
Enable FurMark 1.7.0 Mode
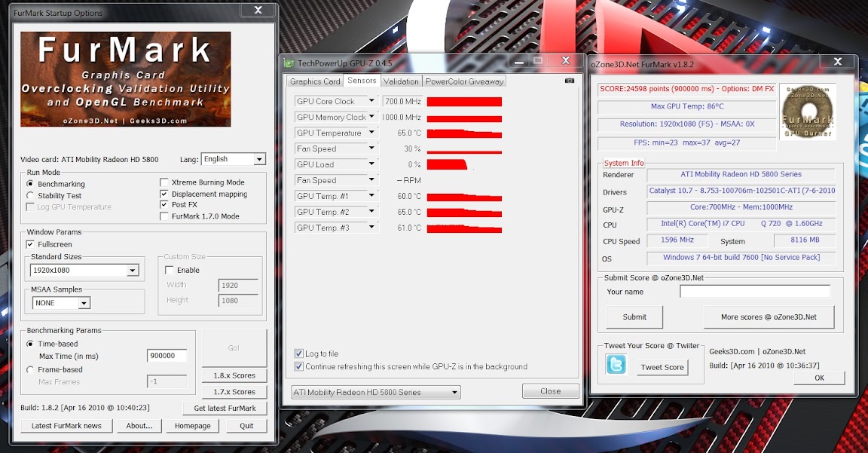tap(164, 216)
